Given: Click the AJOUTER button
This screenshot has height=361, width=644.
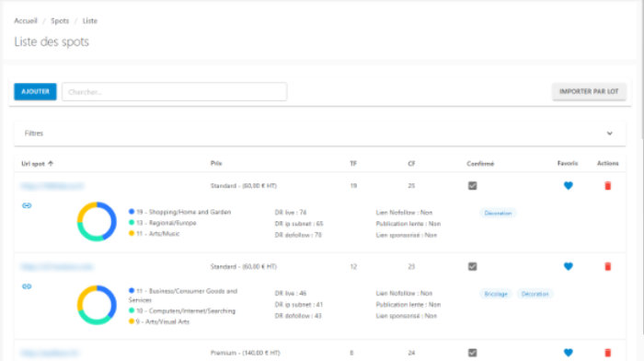Looking at the screenshot, I should [x=35, y=92].
